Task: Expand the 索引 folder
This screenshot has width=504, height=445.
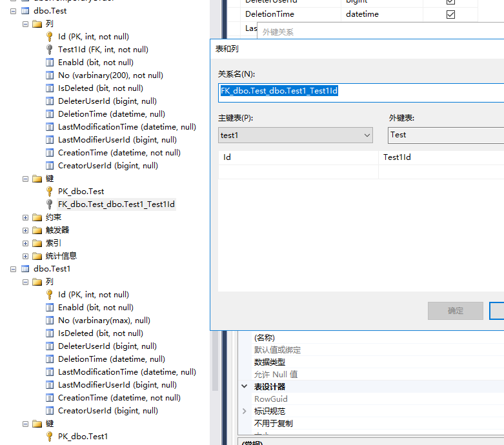Action: click(x=25, y=243)
